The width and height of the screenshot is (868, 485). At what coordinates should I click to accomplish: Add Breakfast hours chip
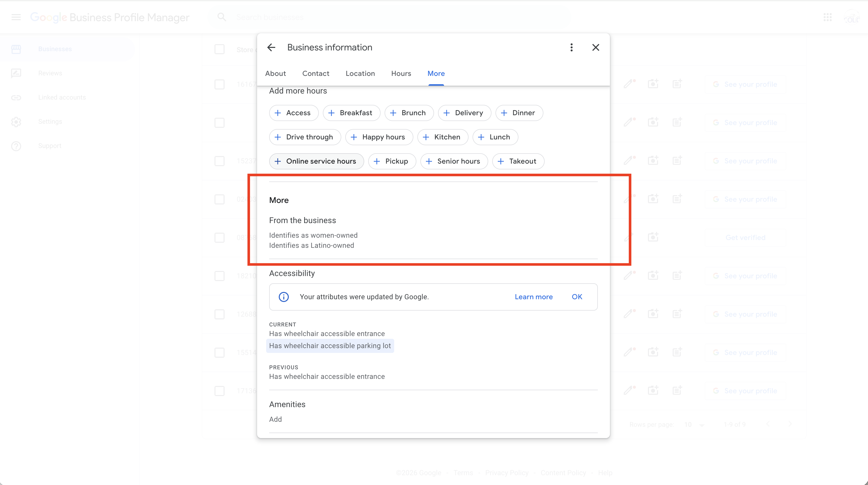point(351,113)
